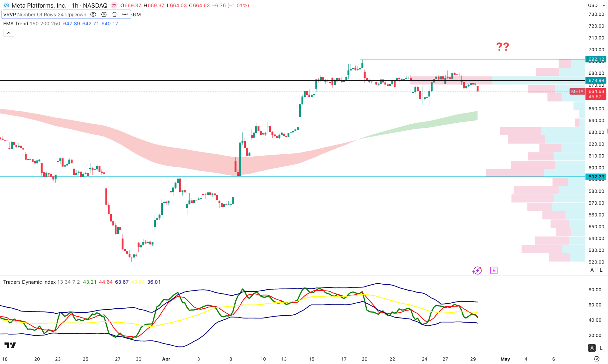
Task: Click the 1h interval label
Action: tap(75, 5)
